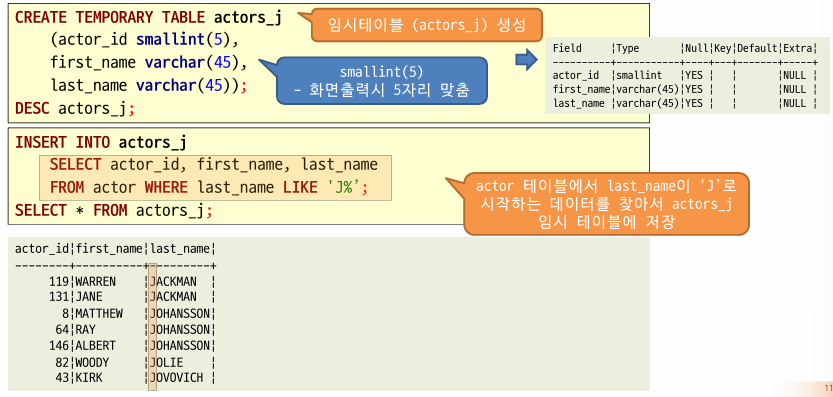Click the 'Field' header in DESC output
Image resolution: width=833 pixels, height=397 pixels.
(567, 48)
